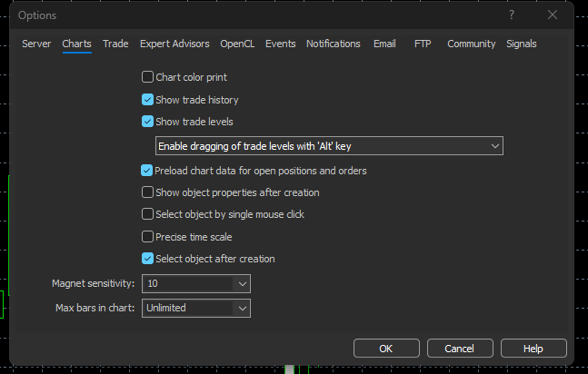Go to the Notifications tab
588x374 pixels.
(x=333, y=44)
